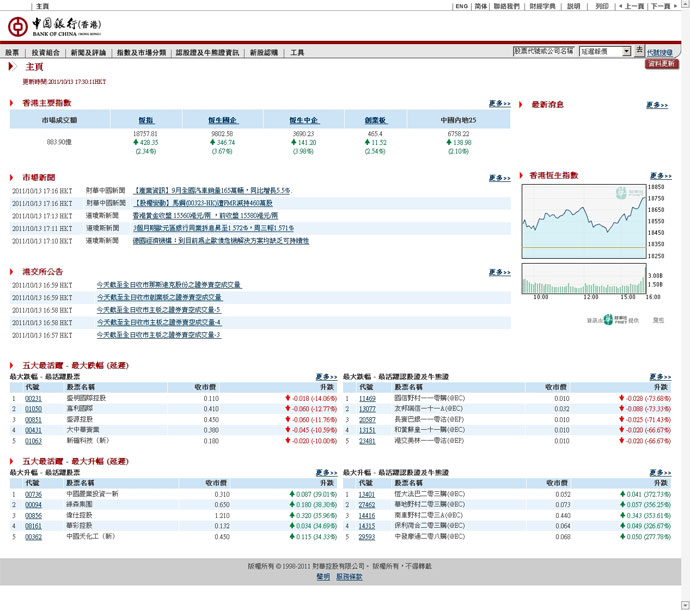The image size is (690, 610).
Task: Open news about 9月全國汽車銷量165萬輛
Action: coord(212,191)
